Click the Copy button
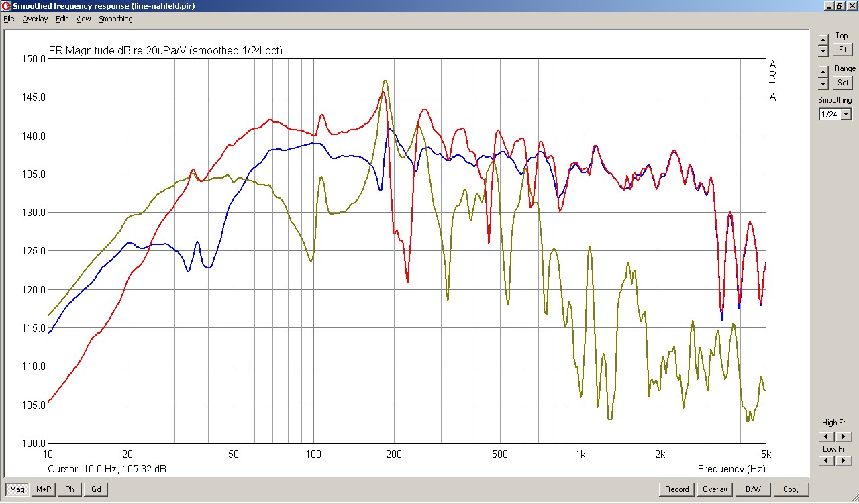This screenshot has height=504, width=859. pos(791,489)
